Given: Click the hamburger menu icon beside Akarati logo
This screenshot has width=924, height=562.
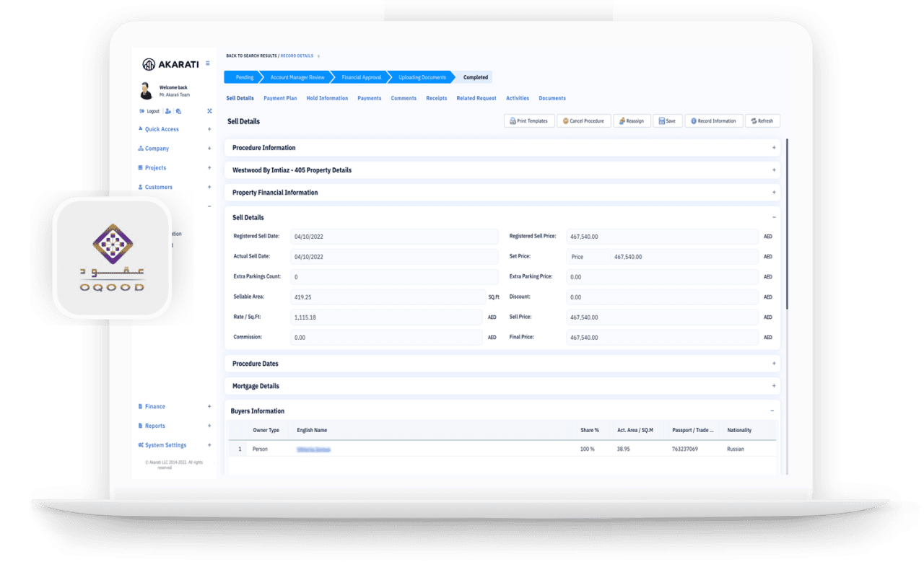Looking at the screenshot, I should 208,63.
